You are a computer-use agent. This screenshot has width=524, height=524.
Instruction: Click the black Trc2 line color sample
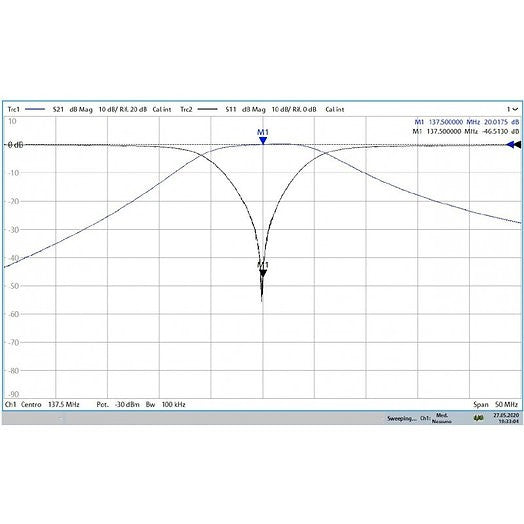point(208,109)
